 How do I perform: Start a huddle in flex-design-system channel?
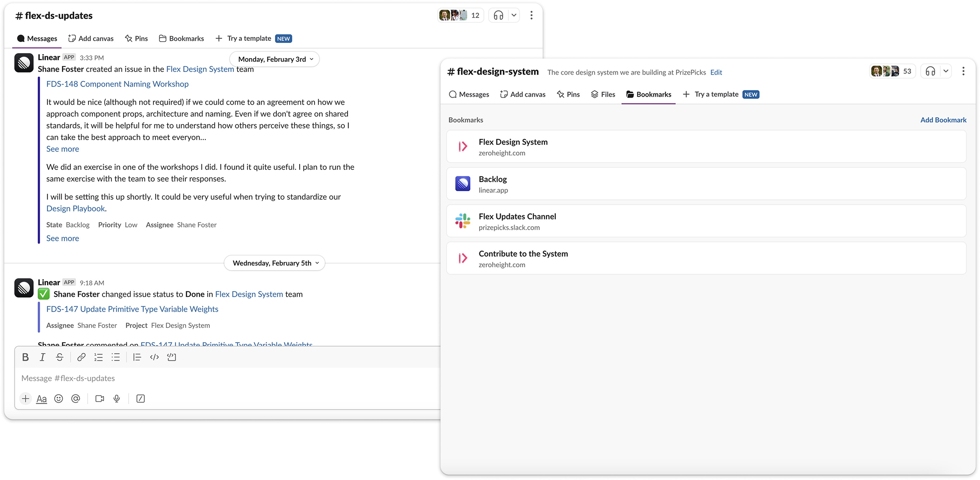click(x=930, y=71)
